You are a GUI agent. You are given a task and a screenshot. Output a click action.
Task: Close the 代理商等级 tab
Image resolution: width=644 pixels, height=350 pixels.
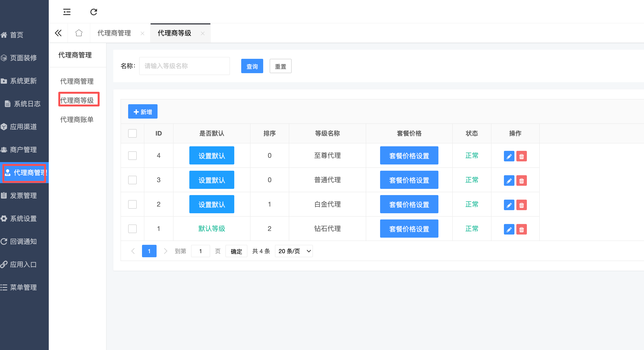[202, 33]
